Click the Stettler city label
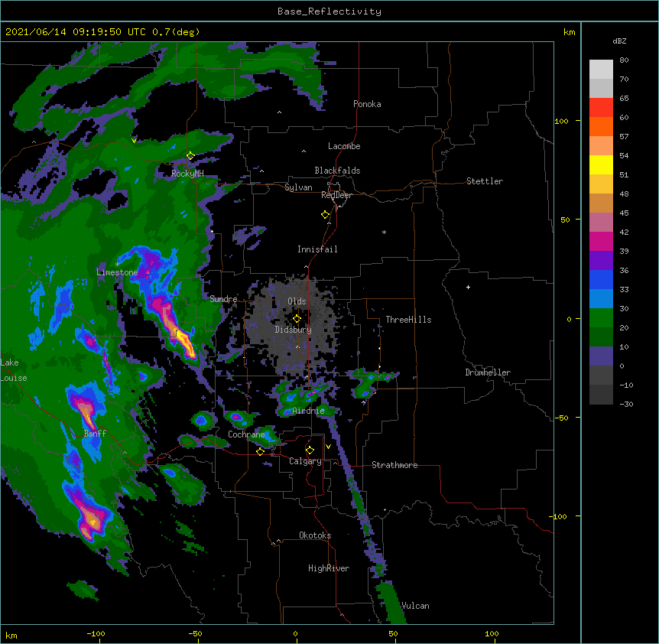 pyautogui.click(x=485, y=181)
